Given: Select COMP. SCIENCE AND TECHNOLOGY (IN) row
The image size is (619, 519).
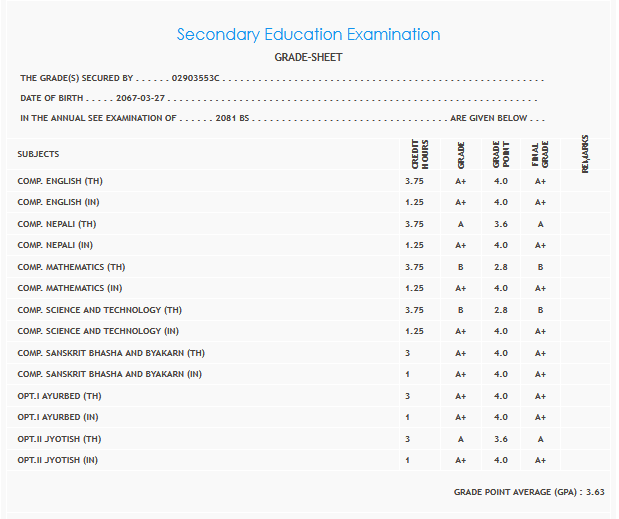Looking at the screenshot, I should (x=98, y=331).
